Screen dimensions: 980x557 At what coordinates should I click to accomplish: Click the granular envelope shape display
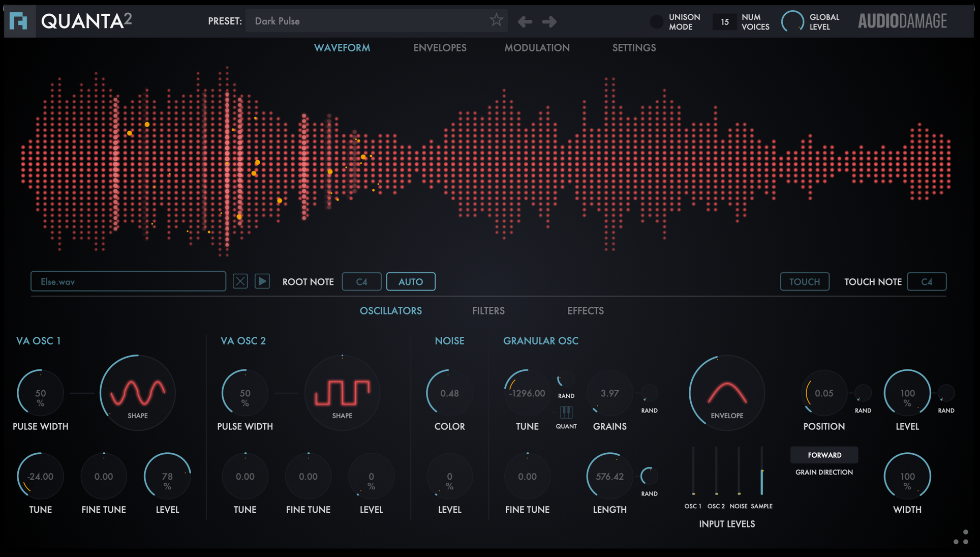click(727, 393)
